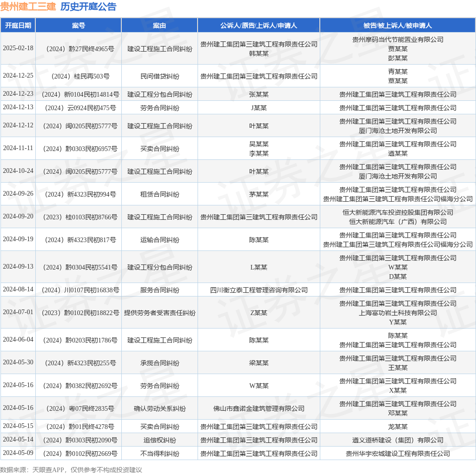Click 遵义道桥建设（集团）有限公司 defendant

tap(398, 440)
